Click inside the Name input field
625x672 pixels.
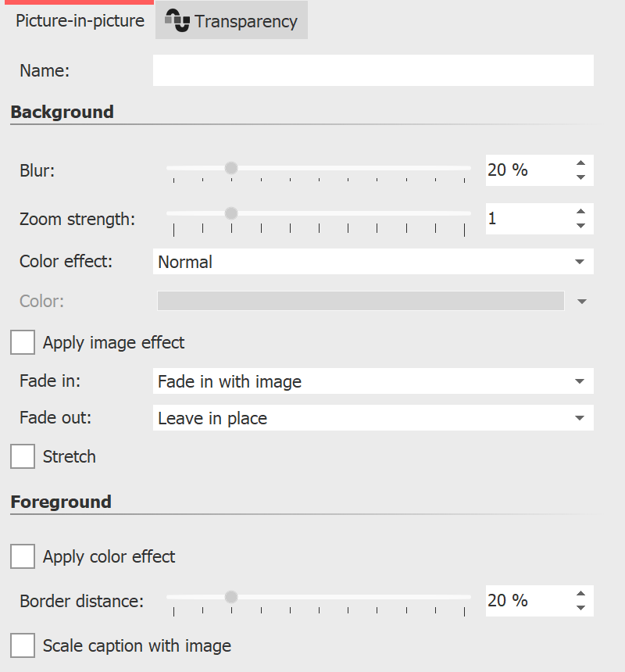click(x=373, y=70)
